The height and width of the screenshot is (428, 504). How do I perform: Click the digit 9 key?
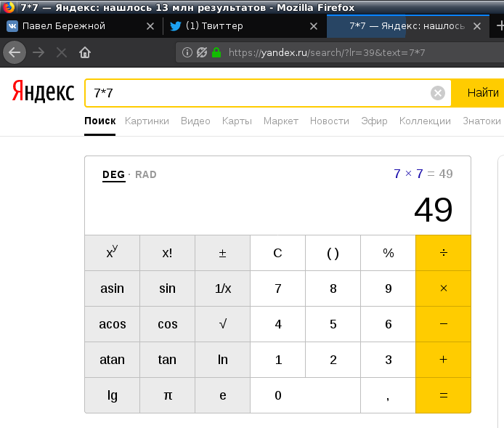(389, 288)
